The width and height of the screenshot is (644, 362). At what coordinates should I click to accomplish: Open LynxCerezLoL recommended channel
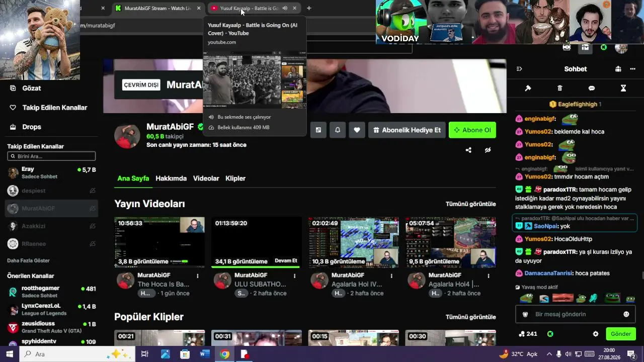click(51, 309)
